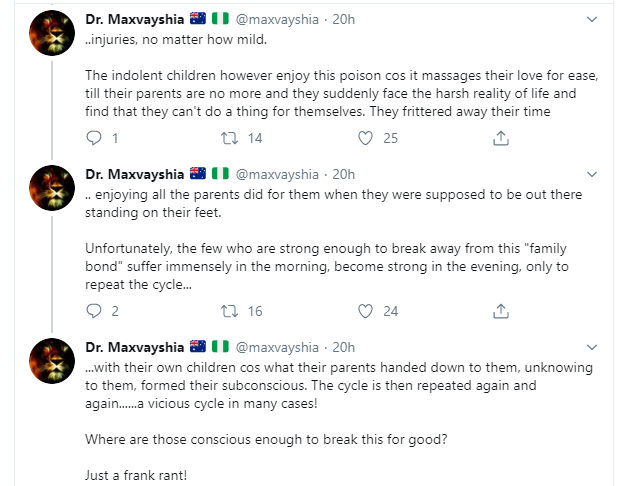618x486 pixels.
Task: Open the lion avatar on the third tweet
Action: pos(50,360)
